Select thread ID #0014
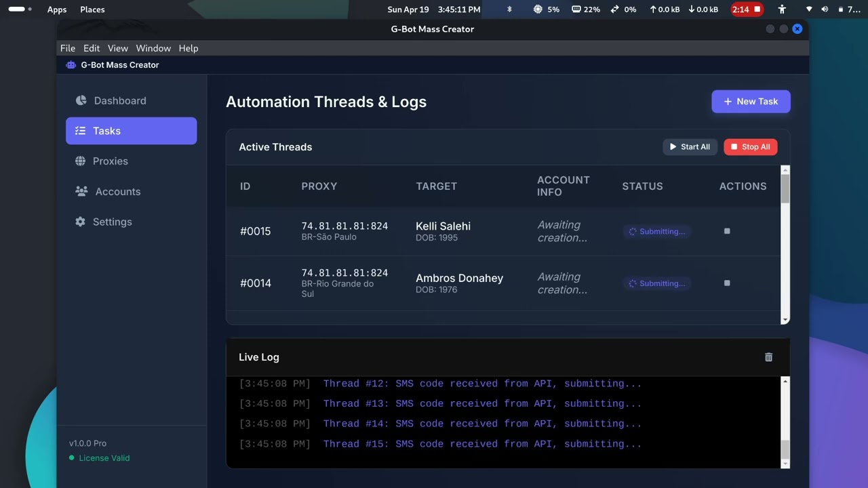 (x=255, y=283)
